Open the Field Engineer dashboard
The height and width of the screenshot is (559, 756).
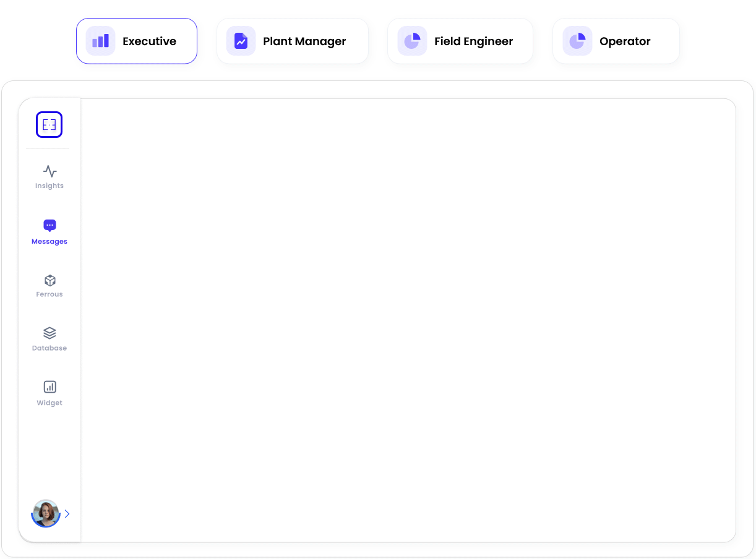460,41
